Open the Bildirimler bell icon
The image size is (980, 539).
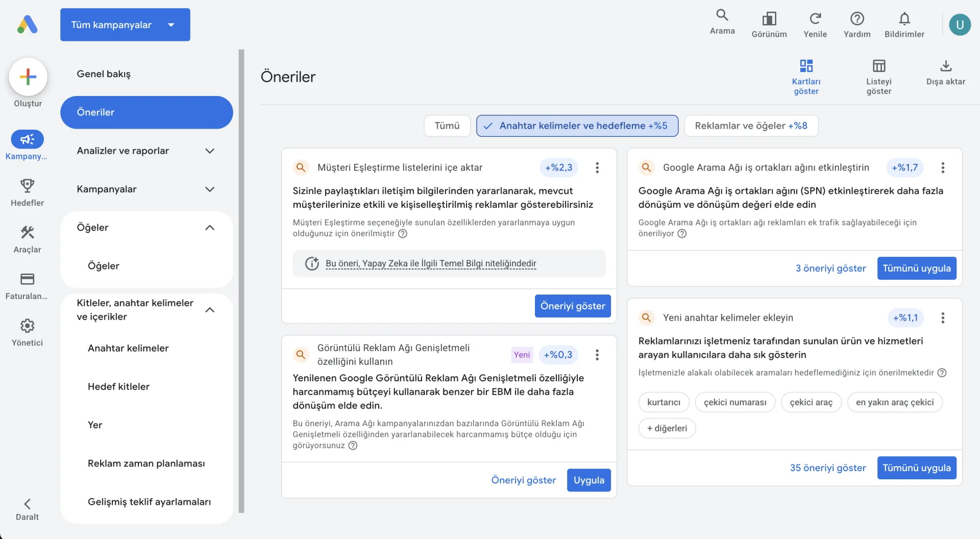coord(904,19)
